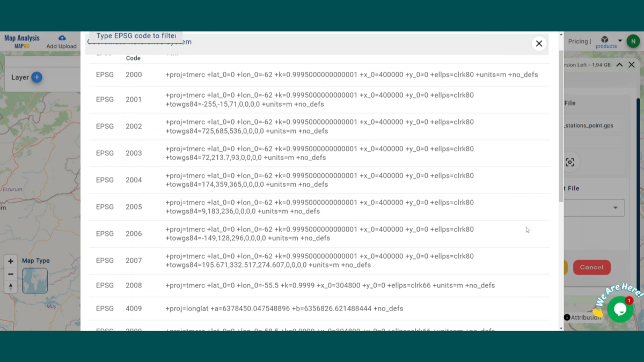Click the Type EPSG code filter field
644x362 pixels.
[136, 36]
